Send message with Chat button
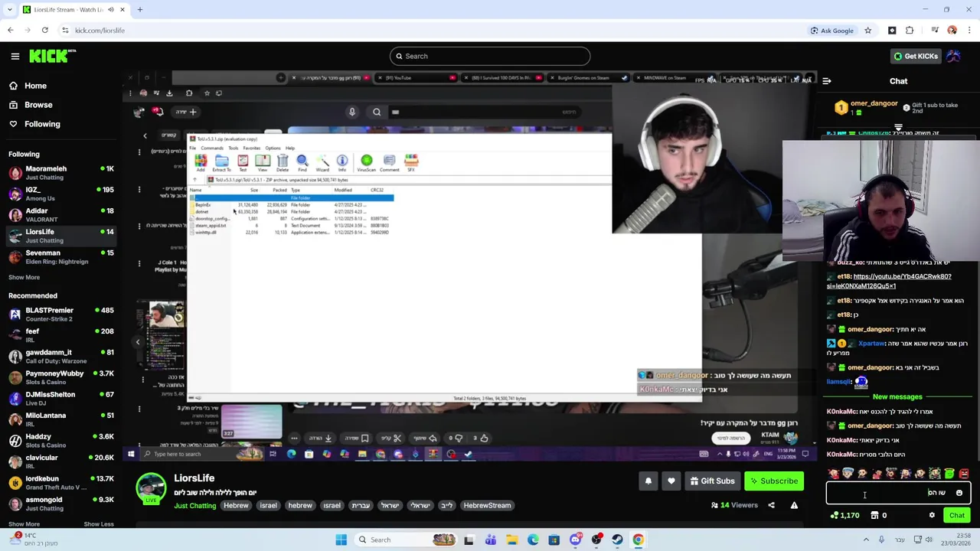 957,516
